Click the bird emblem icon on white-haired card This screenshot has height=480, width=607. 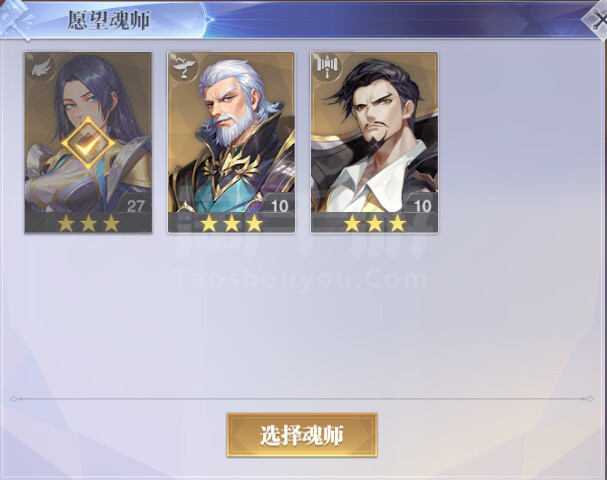(183, 67)
